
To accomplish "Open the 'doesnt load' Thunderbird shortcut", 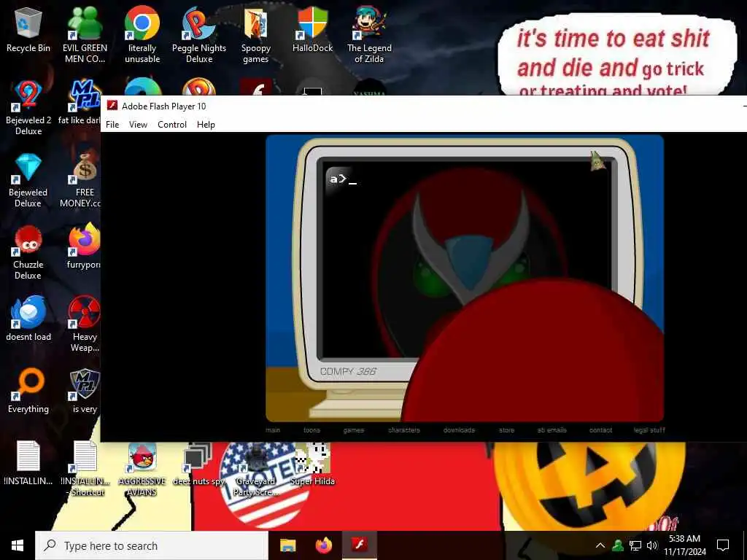I will [28, 318].
